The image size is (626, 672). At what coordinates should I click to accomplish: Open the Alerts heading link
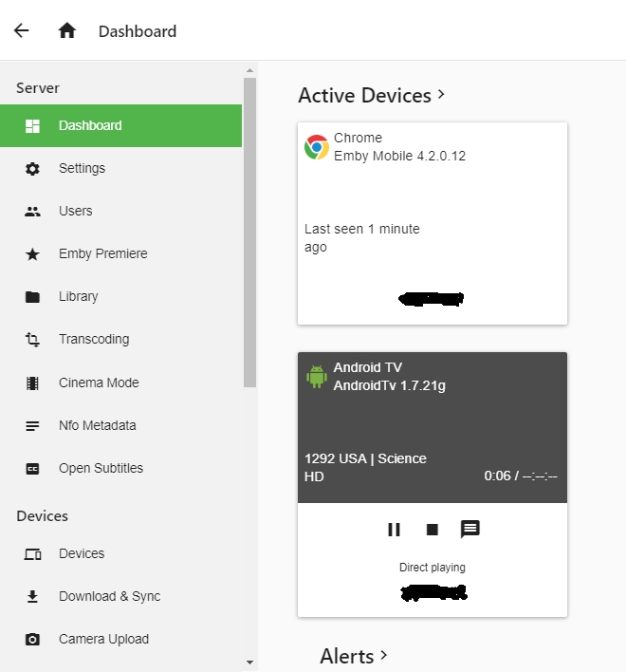tap(347, 656)
